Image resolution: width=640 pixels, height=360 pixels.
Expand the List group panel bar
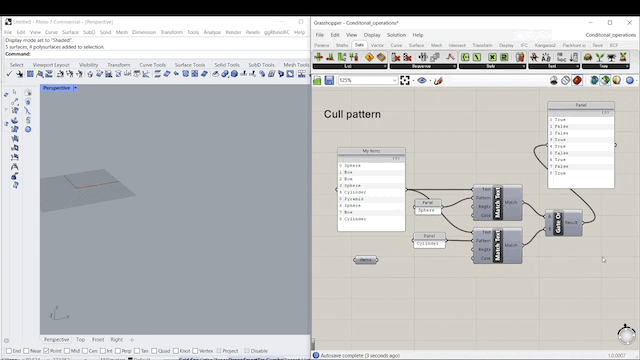coord(350,66)
